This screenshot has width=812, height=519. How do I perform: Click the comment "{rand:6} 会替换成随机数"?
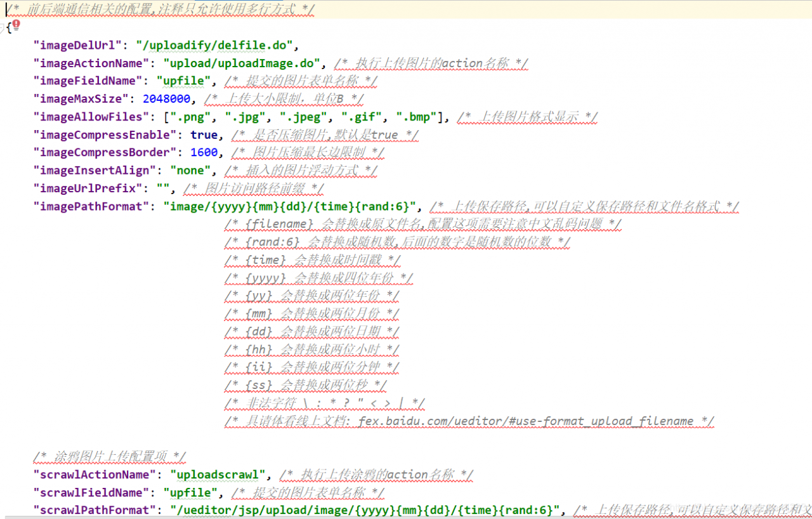(397, 242)
